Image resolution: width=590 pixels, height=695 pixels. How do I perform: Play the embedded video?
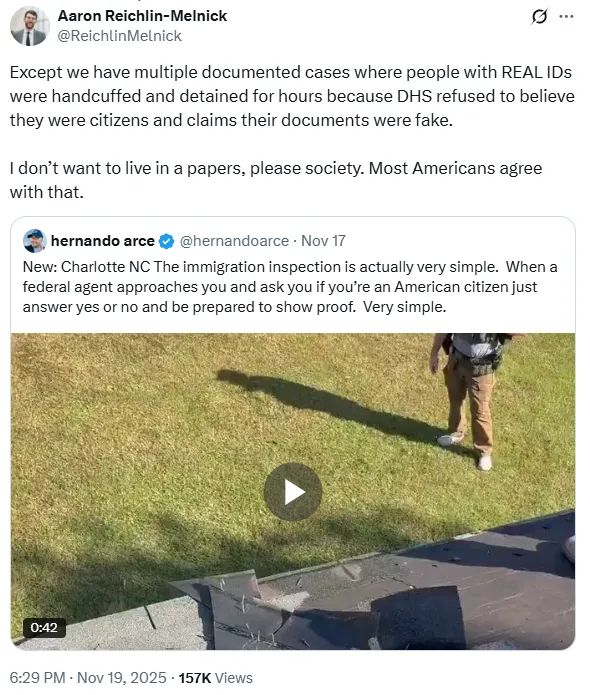[293, 492]
